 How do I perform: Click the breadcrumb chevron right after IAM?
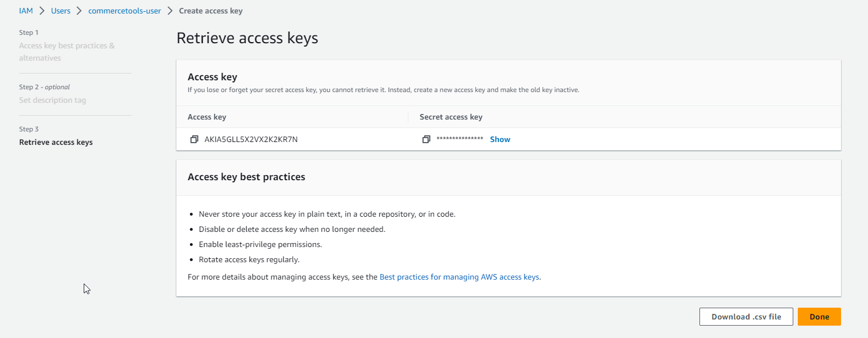click(x=42, y=11)
